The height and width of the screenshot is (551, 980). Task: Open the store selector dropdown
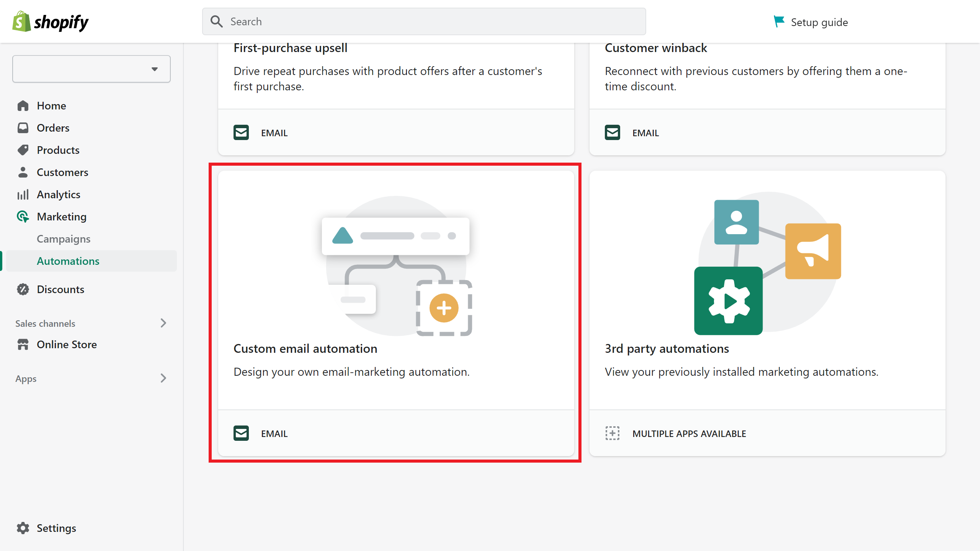pos(91,69)
